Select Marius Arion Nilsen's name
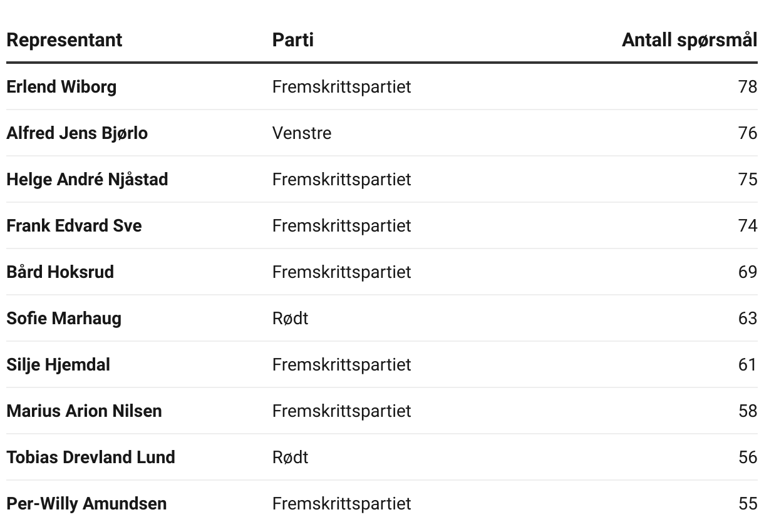Screen dimensions: 764x532 point(84,411)
